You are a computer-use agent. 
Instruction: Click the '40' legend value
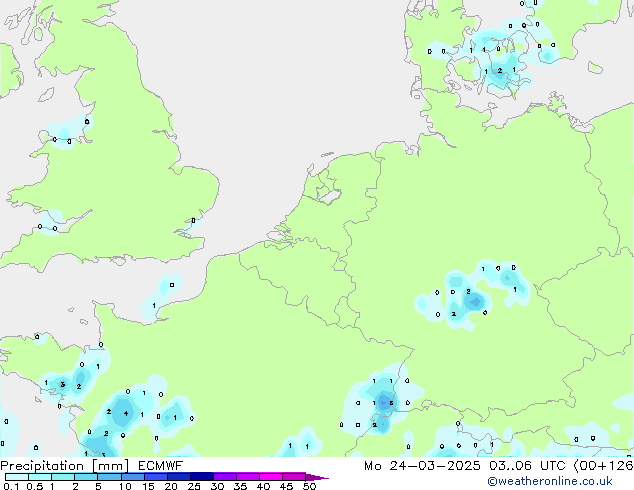click(x=263, y=486)
